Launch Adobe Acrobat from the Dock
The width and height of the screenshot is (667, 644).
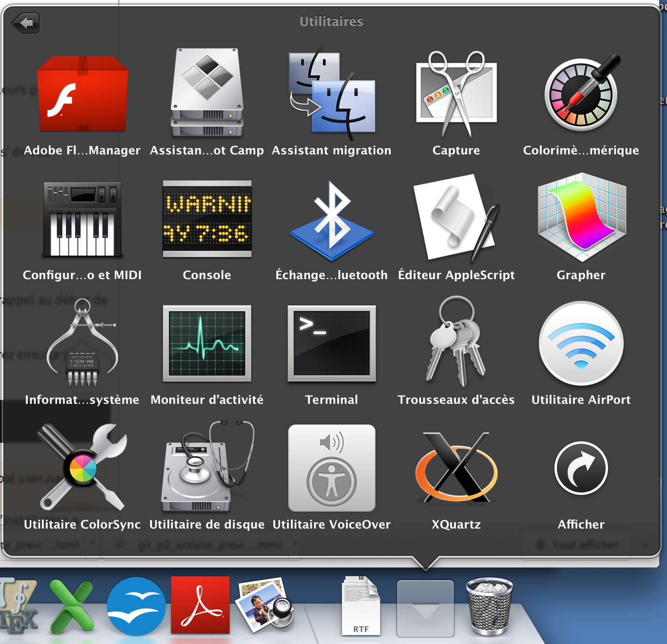tap(200, 605)
